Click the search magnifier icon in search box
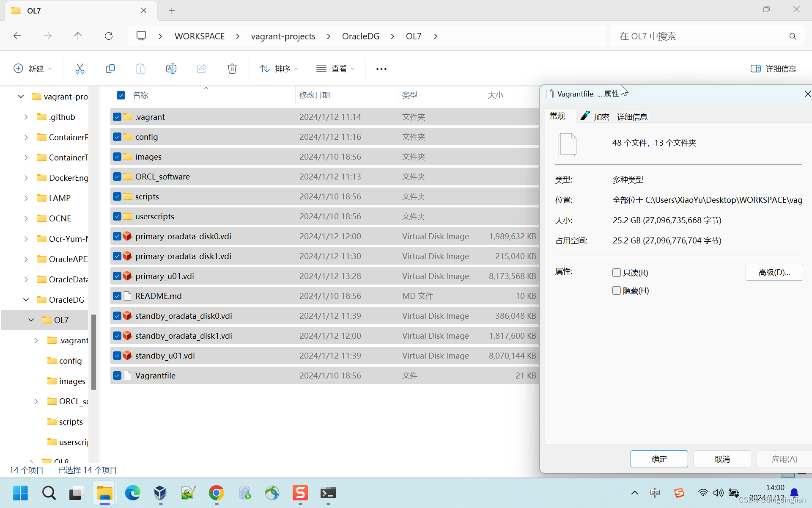Viewport: 812px width, 508px height. pos(793,36)
